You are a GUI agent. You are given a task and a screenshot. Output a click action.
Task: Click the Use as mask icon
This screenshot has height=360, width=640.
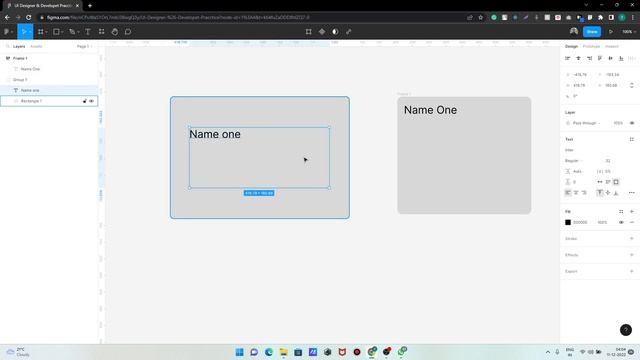pos(335,31)
